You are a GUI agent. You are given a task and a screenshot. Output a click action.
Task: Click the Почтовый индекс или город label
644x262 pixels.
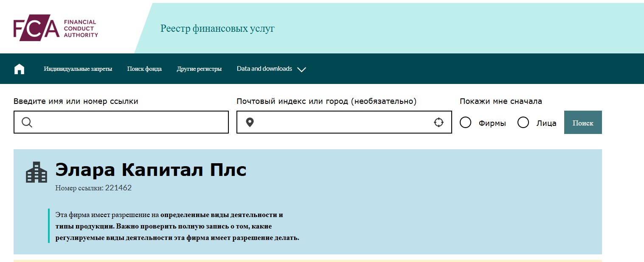click(326, 101)
